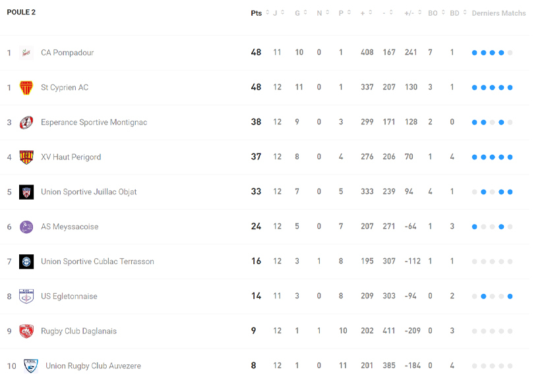Viewport: 542px width, 392px height.
Task: Select the XV Haut Perigord badge
Action: (26, 157)
